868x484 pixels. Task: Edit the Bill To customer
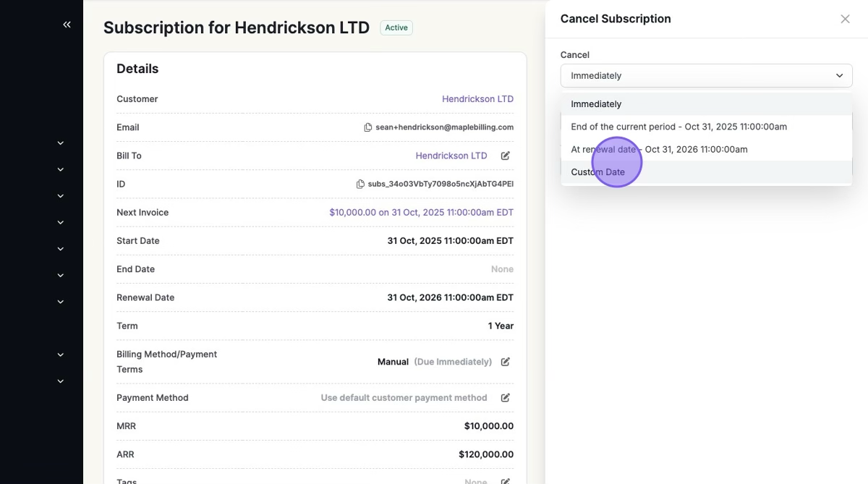point(506,156)
